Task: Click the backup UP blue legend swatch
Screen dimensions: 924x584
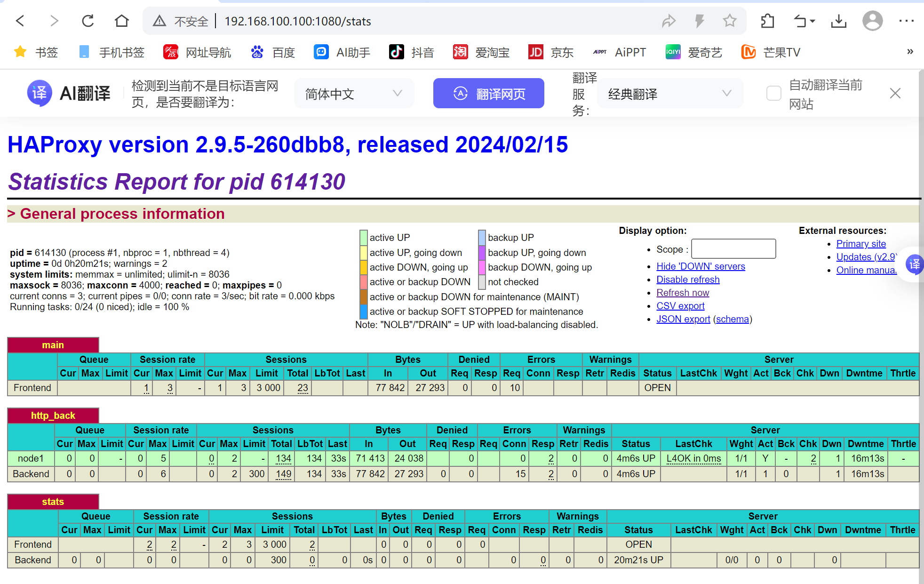Action: coord(482,238)
